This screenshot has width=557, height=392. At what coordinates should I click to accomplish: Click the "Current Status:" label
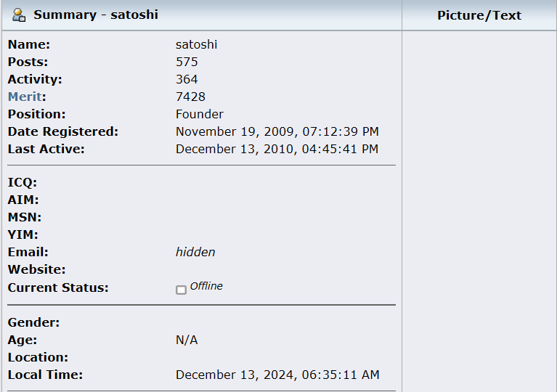[x=58, y=287]
